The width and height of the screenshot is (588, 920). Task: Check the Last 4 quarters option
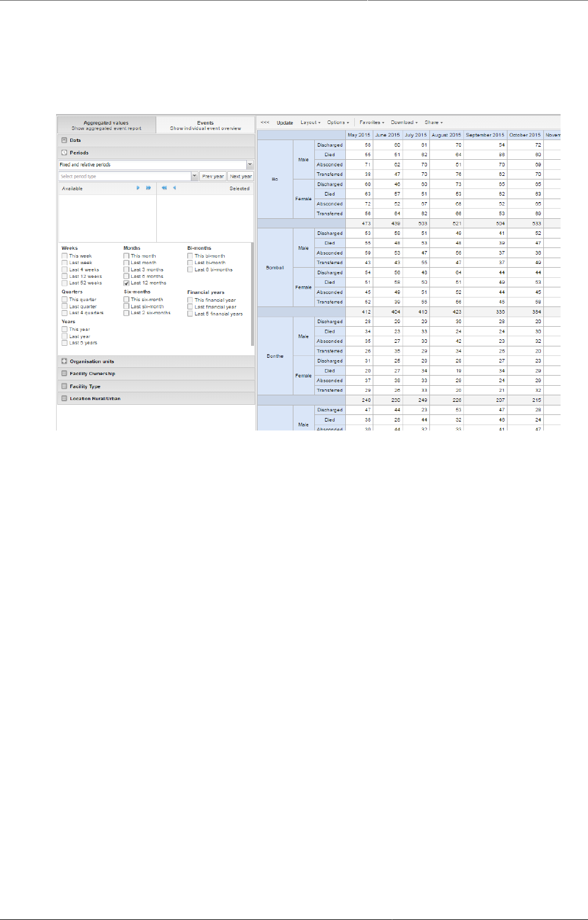(64, 313)
